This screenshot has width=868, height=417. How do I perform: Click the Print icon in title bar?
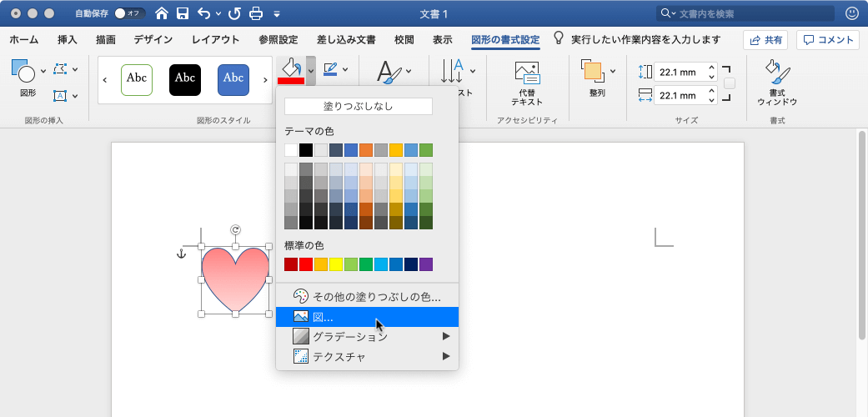coord(256,13)
